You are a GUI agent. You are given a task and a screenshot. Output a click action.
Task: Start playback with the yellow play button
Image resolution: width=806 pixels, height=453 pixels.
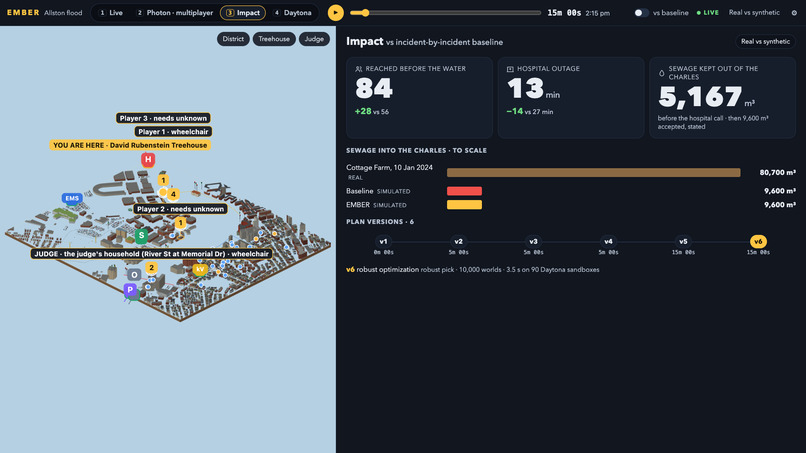coord(336,13)
